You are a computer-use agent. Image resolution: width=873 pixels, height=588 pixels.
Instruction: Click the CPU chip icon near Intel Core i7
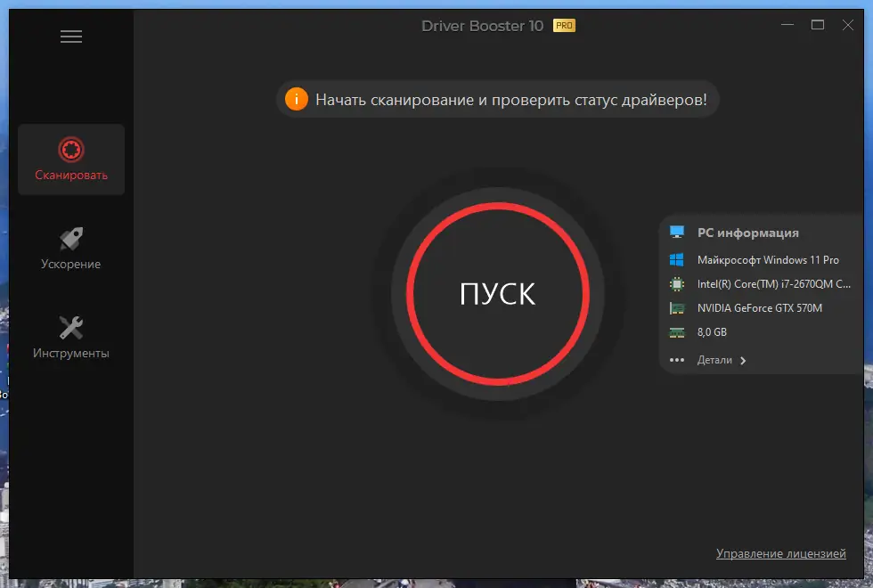pyautogui.click(x=677, y=283)
